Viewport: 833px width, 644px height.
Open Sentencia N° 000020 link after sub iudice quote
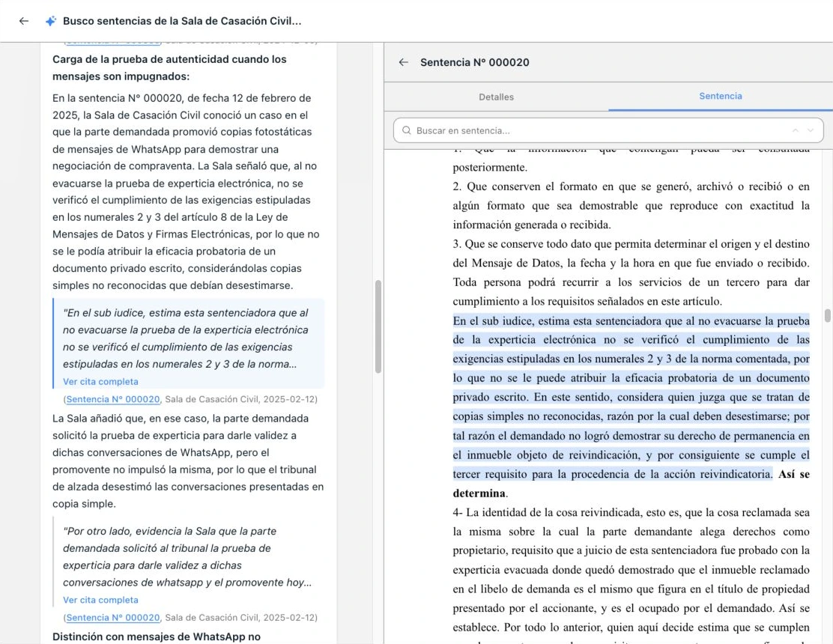pyautogui.click(x=112, y=399)
